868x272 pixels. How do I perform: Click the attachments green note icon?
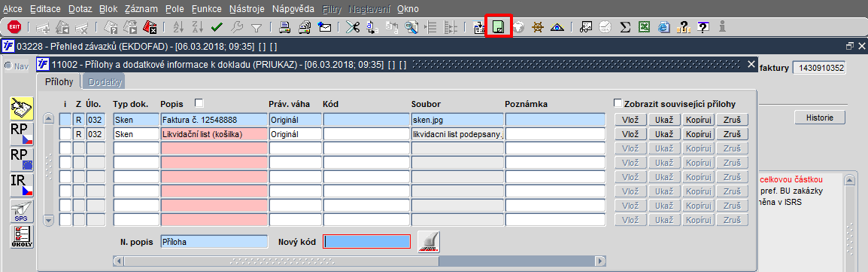[499, 26]
